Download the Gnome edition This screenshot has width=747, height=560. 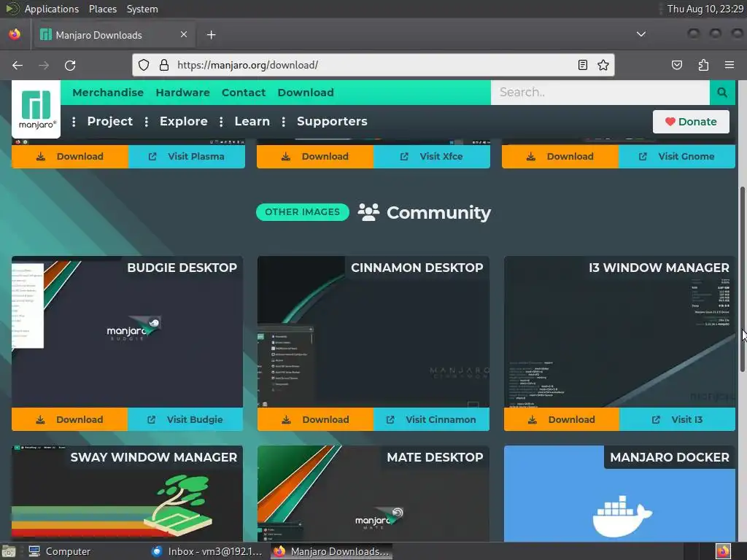pos(560,157)
